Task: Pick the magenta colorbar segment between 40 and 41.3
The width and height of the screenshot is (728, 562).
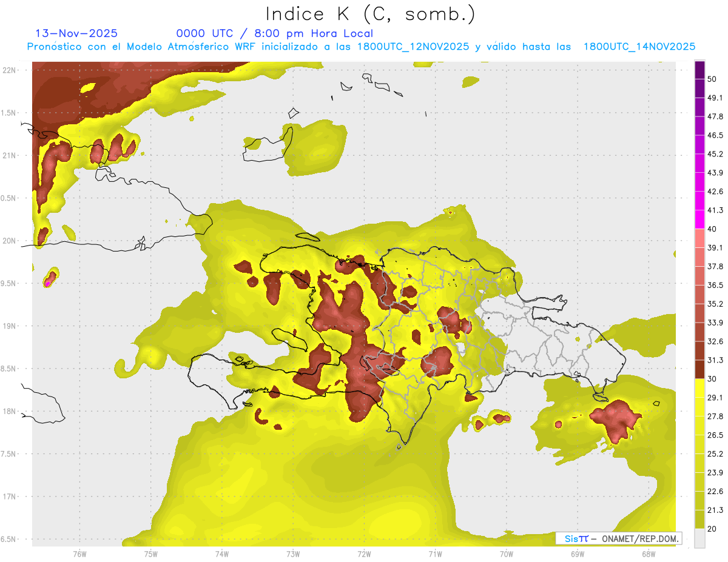Action: [x=699, y=219]
